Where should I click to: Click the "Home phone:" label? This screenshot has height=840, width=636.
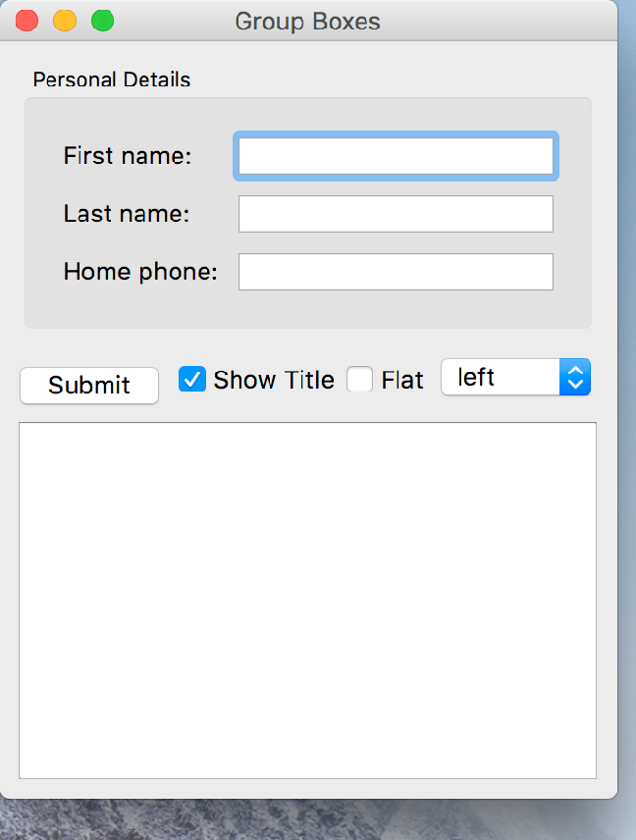pos(140,272)
